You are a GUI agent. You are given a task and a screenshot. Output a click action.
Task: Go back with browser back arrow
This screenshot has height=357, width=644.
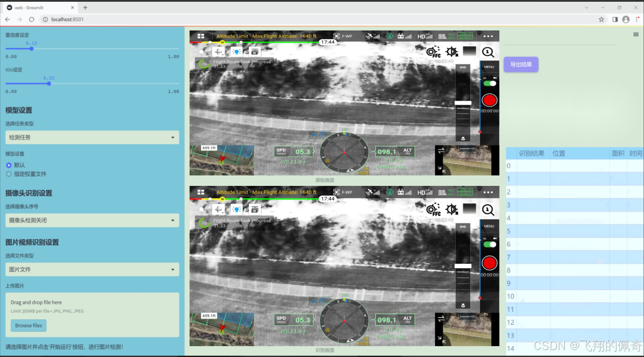point(7,19)
